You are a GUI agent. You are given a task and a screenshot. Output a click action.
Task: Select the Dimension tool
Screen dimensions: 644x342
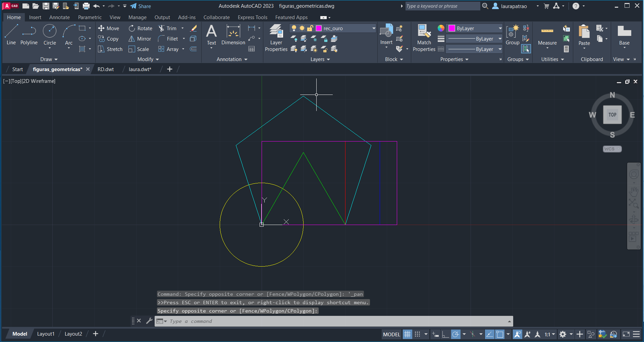pyautogui.click(x=233, y=35)
